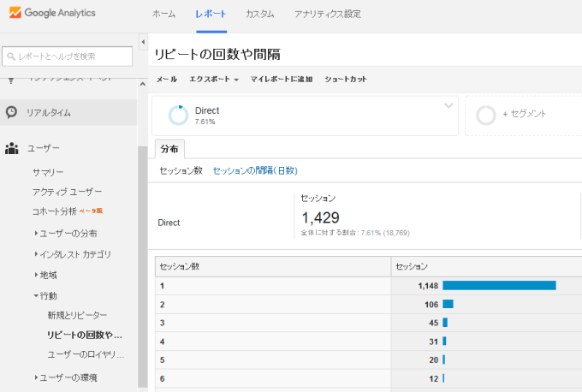
Task: Click the メール button
Action: point(166,79)
